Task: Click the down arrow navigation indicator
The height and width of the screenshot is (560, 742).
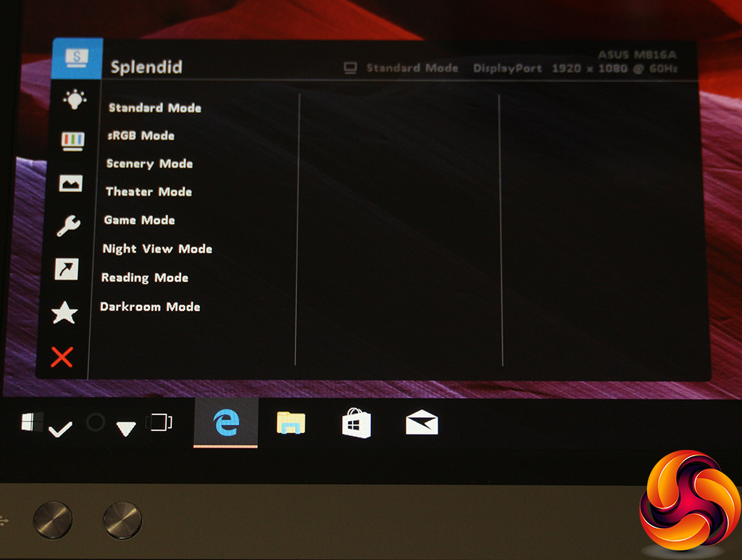Action: [126, 429]
